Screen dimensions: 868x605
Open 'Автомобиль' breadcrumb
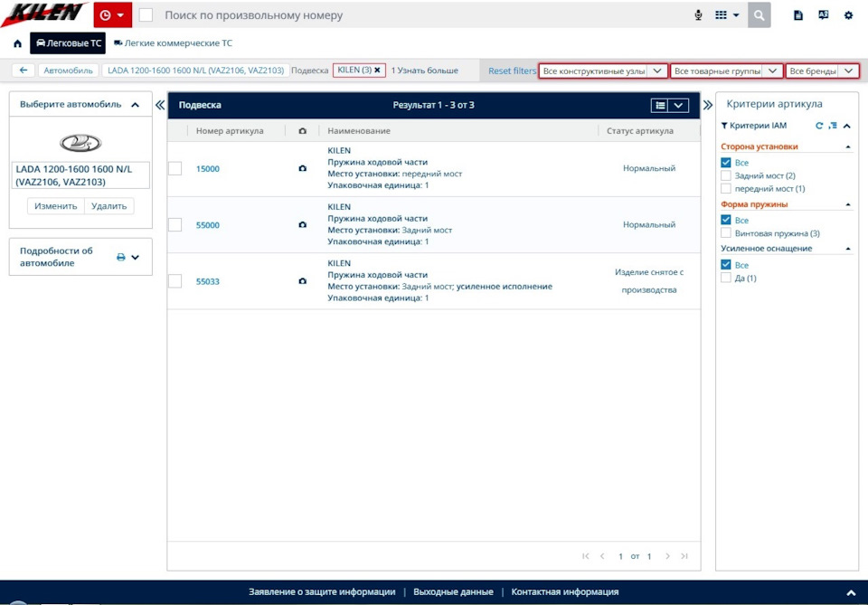click(68, 71)
